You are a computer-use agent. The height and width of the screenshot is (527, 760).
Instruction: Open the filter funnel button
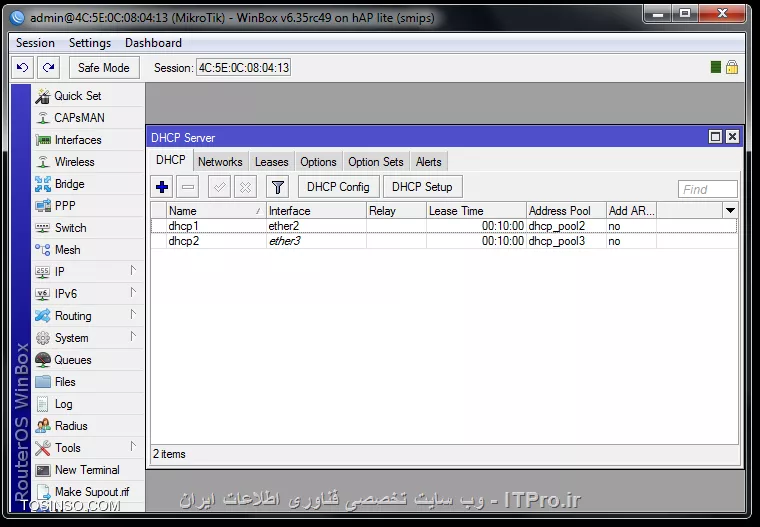278,187
